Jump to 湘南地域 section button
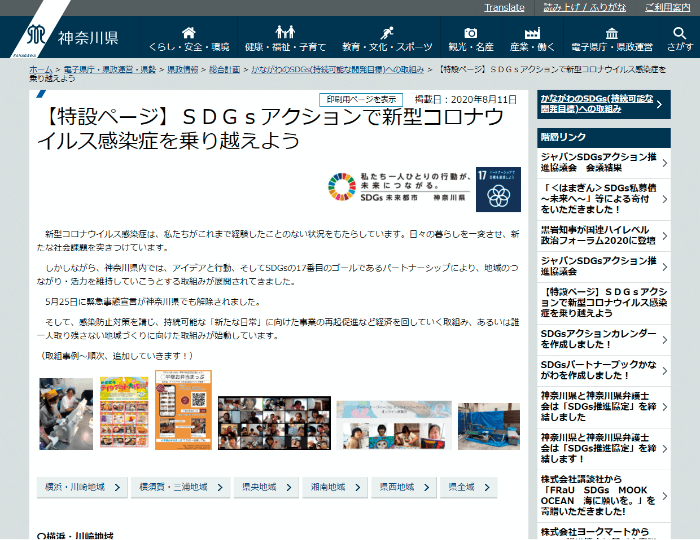The height and width of the screenshot is (540, 700). pos(335,487)
